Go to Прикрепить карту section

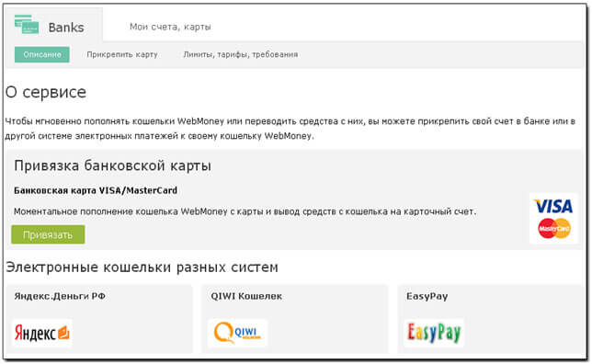pyautogui.click(x=122, y=54)
